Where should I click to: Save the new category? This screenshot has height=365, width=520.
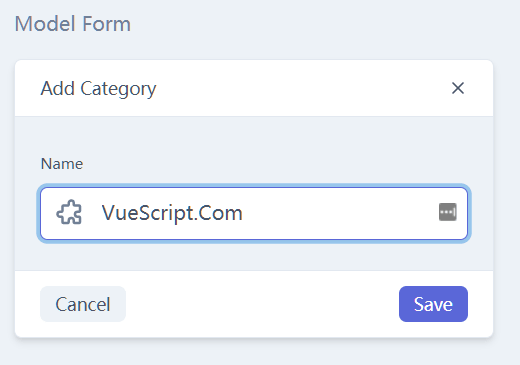point(433,304)
